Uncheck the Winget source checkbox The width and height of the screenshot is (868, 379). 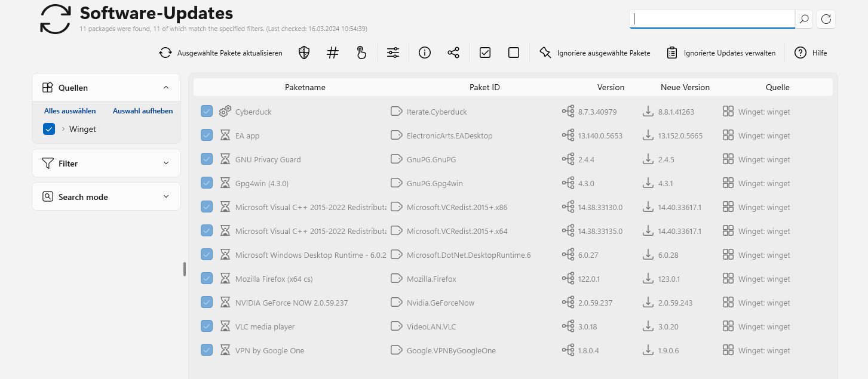(x=50, y=129)
